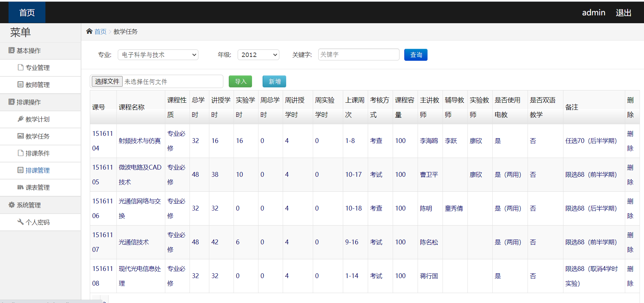Delete the 光通信网络与交换 course row
644x303 pixels.
pyautogui.click(x=630, y=208)
